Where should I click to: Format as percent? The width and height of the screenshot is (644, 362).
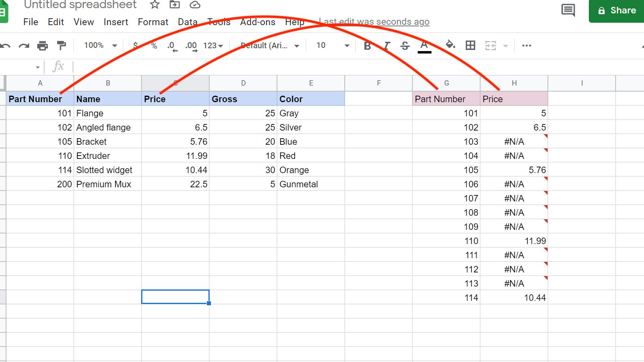coord(154,45)
